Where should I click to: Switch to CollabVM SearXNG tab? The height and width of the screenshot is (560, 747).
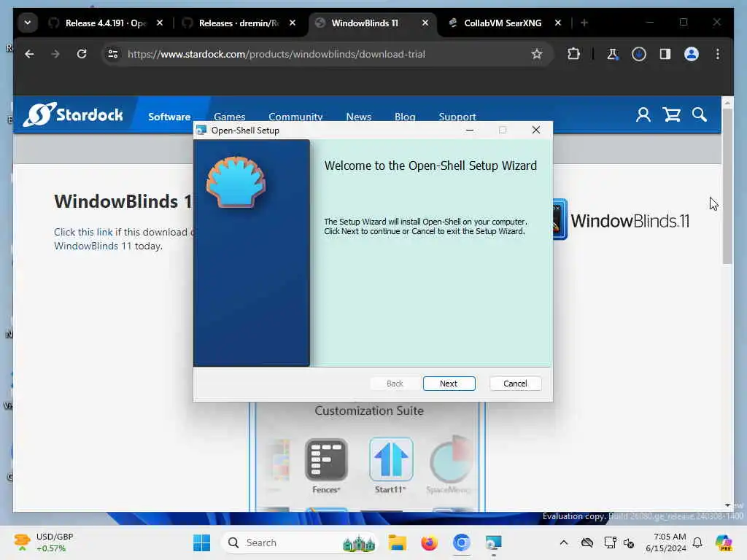[x=503, y=23]
